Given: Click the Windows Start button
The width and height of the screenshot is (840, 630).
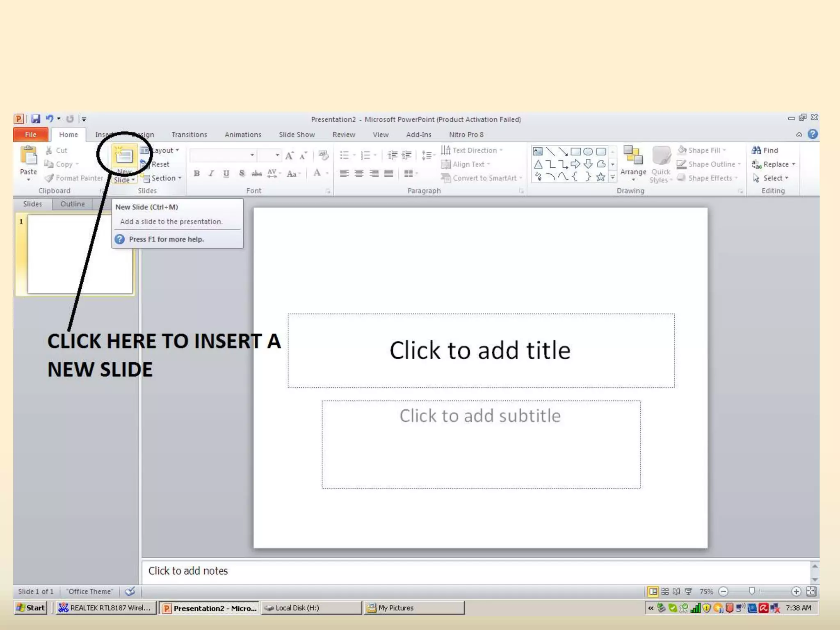Looking at the screenshot, I should (x=30, y=607).
